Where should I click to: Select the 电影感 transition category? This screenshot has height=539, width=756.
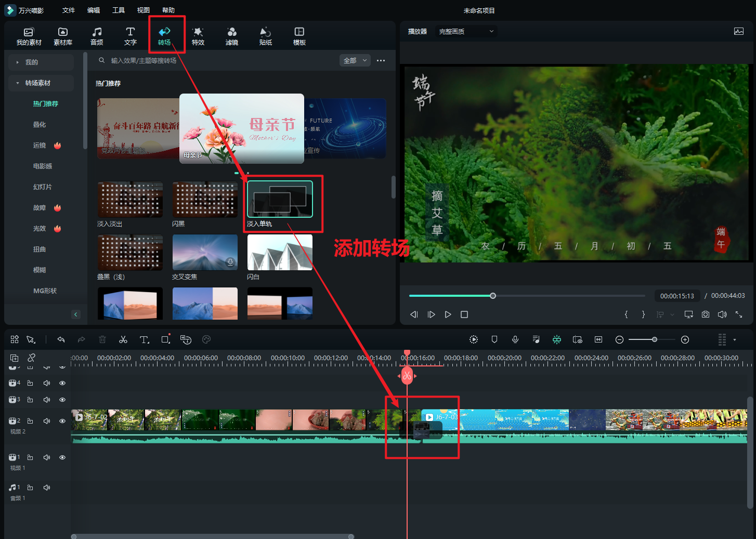click(x=43, y=166)
